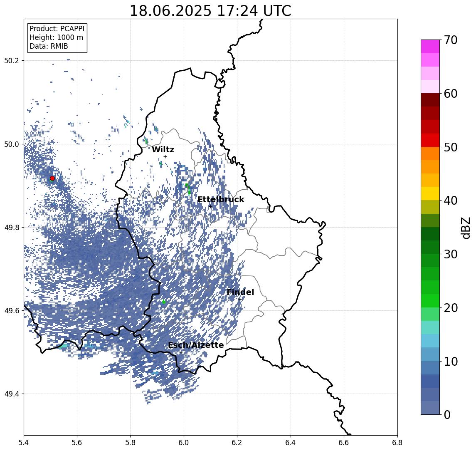Click the dBZ colorbar axis label
Screen dimensions: 476x451
coord(465,228)
